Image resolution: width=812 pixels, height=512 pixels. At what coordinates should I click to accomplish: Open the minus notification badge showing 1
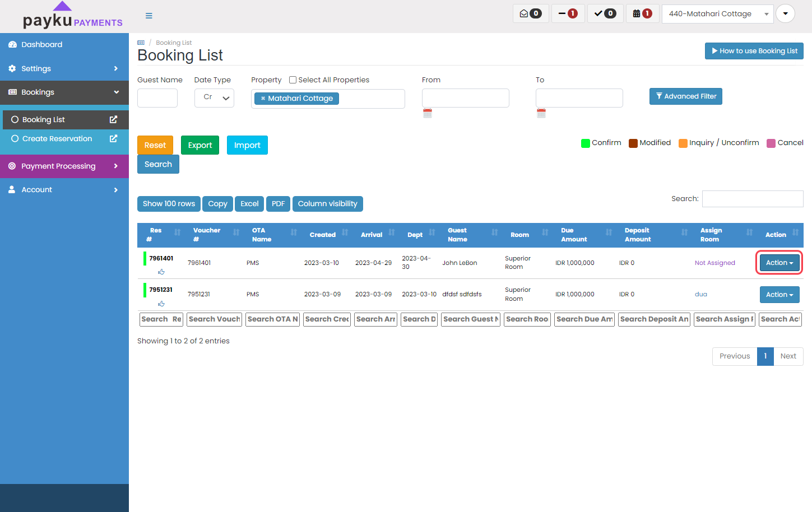[x=568, y=13]
